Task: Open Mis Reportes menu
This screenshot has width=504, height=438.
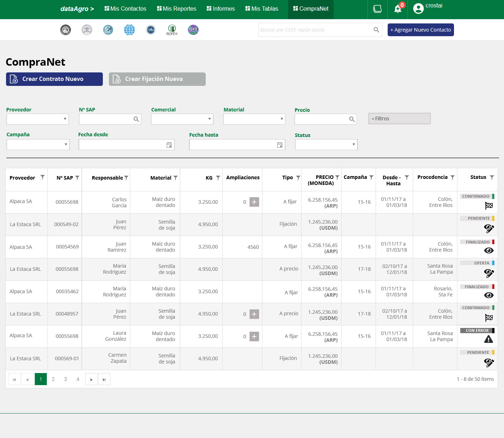Action: (177, 9)
